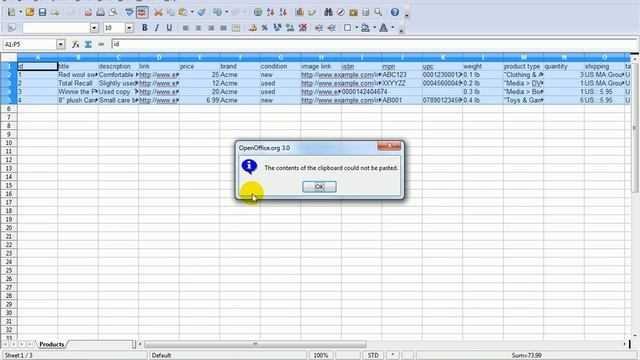Click the Export as PDF icon
640x360 pixels.
tap(88, 12)
